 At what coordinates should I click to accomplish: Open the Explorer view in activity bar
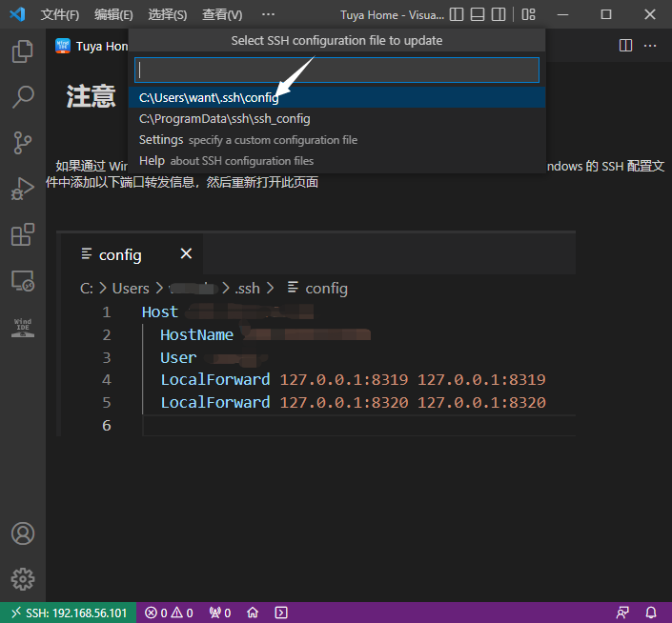(x=22, y=51)
